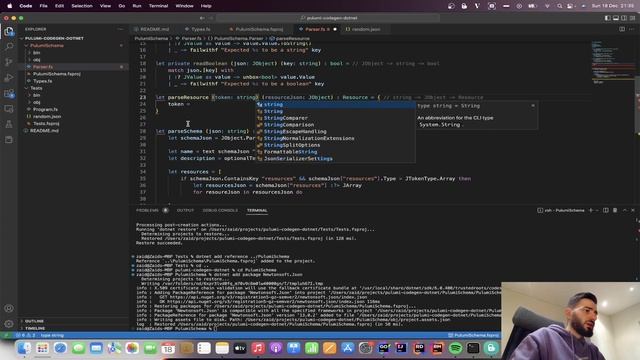Image resolution: width=640 pixels, height=360 pixels.
Task: Expand the Outline section
Action: (x=34, y=321)
